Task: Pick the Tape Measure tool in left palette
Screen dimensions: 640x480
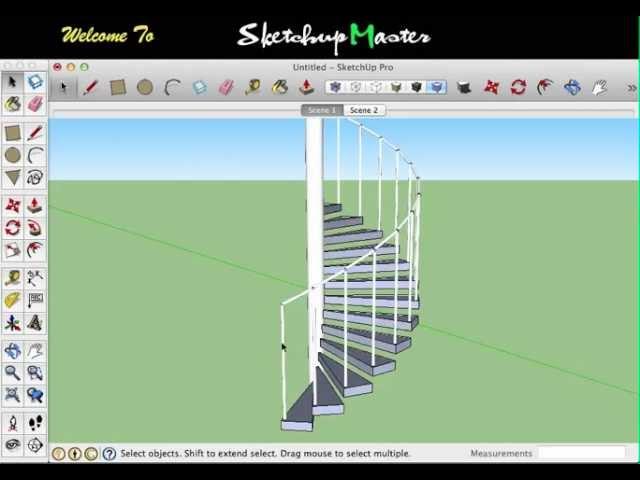Action: [13, 278]
